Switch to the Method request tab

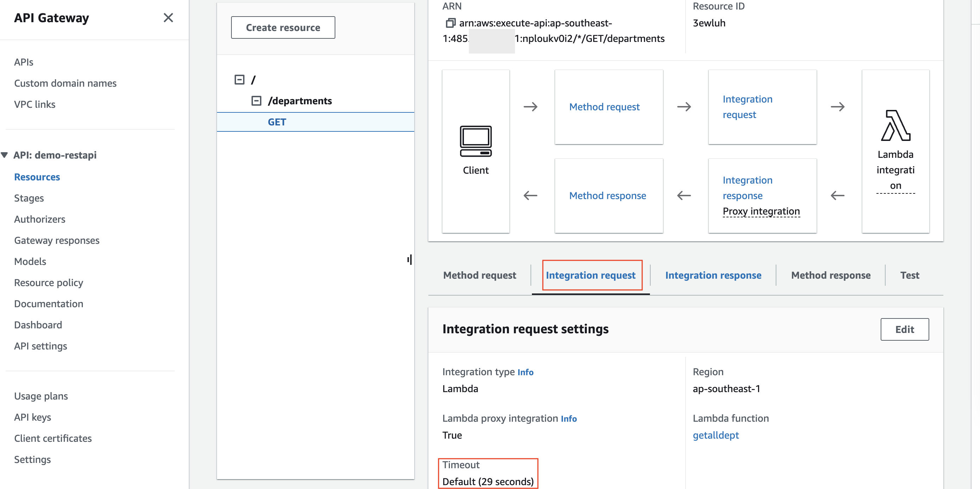479,275
